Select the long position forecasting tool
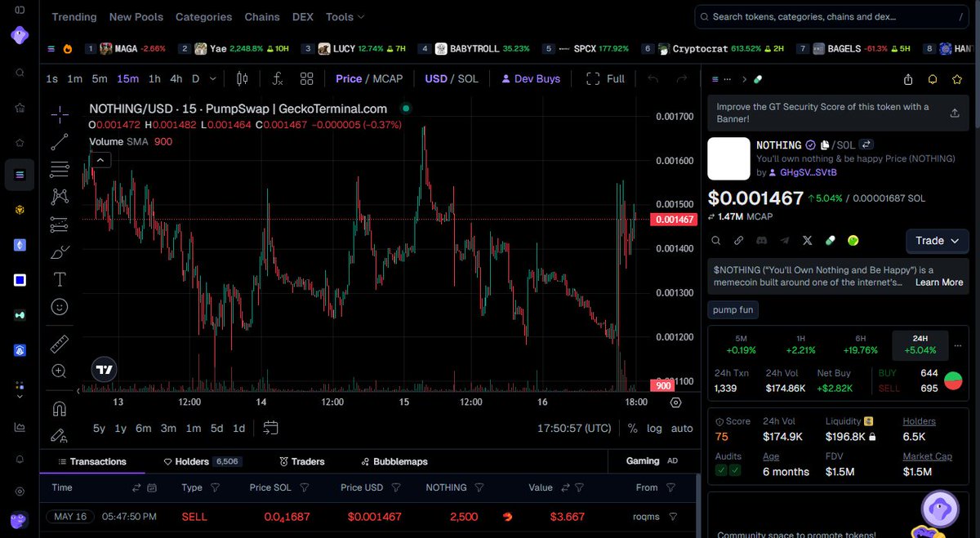This screenshot has width=980, height=538. (x=60, y=224)
